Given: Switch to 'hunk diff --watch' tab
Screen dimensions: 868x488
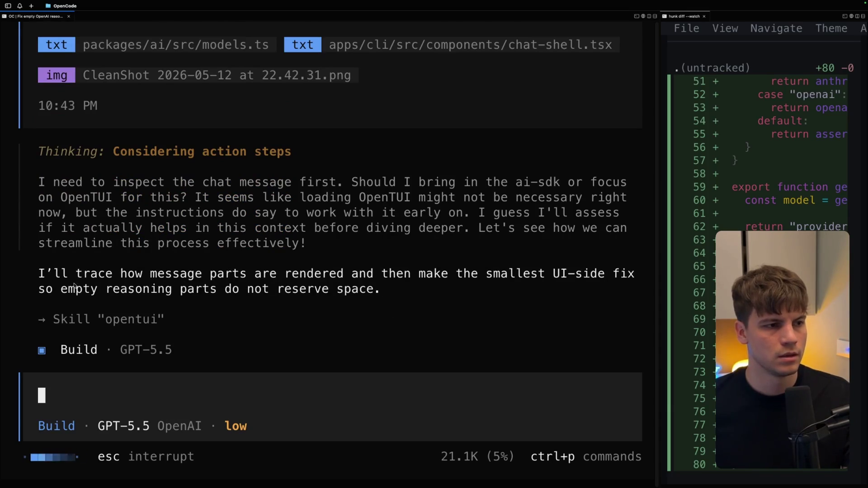Looking at the screenshot, I should (x=684, y=16).
